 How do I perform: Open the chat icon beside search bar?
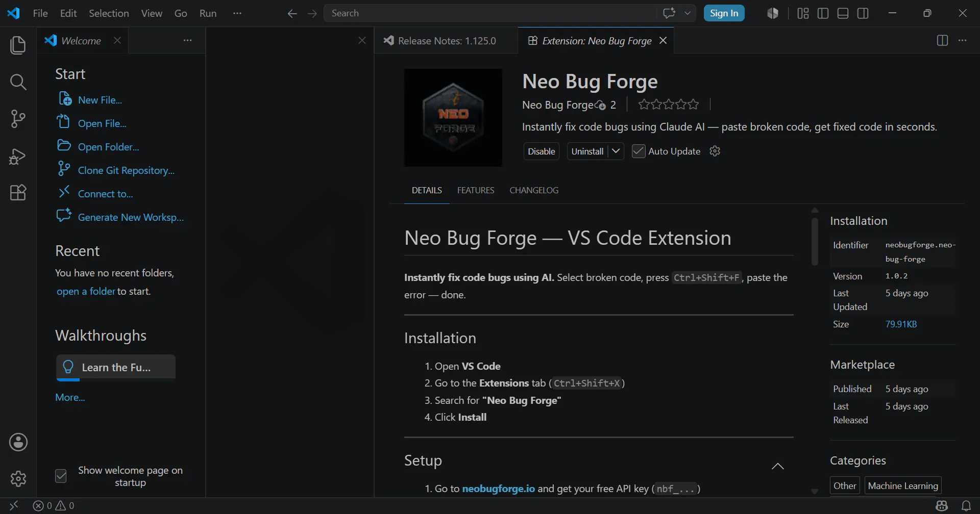coord(669,13)
